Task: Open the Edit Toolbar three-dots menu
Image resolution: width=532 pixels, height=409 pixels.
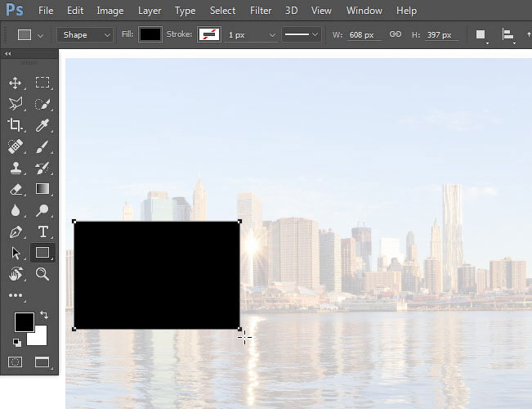Action: [16, 295]
